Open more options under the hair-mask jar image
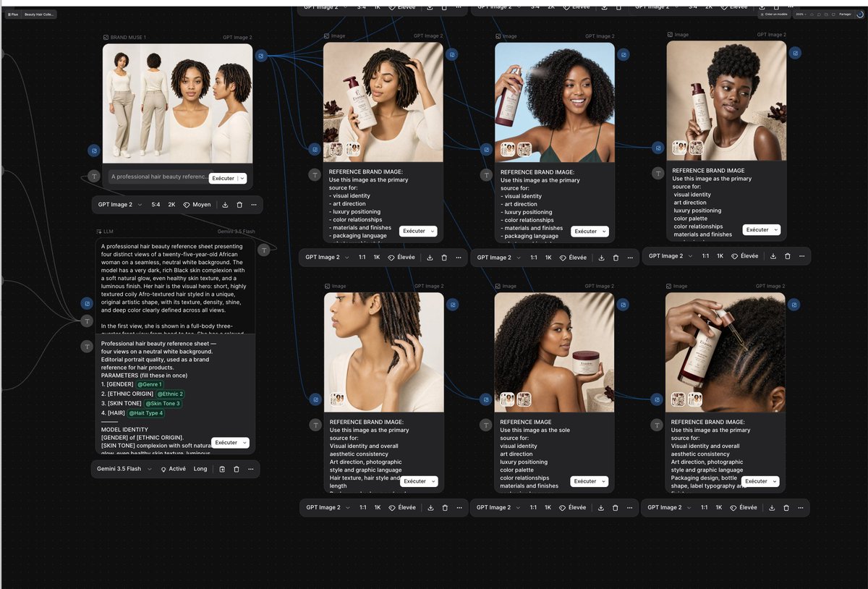 pyautogui.click(x=630, y=508)
